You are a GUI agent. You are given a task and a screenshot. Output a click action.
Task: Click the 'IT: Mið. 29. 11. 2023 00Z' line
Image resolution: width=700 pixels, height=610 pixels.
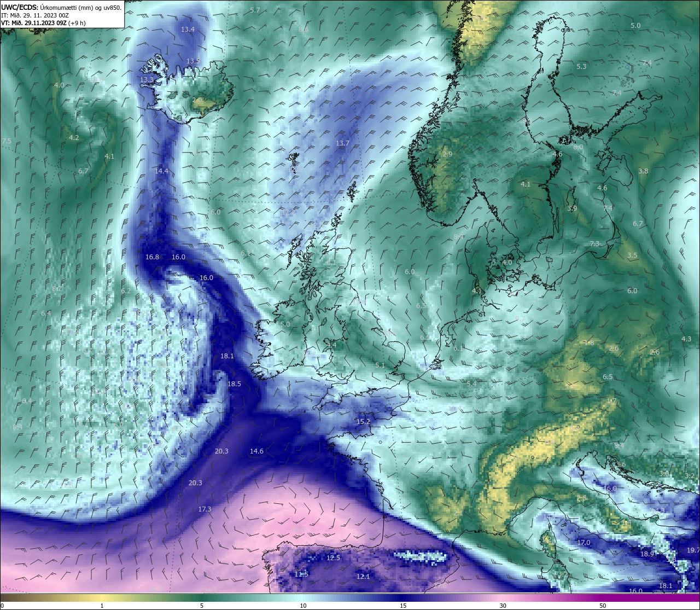(35, 15)
